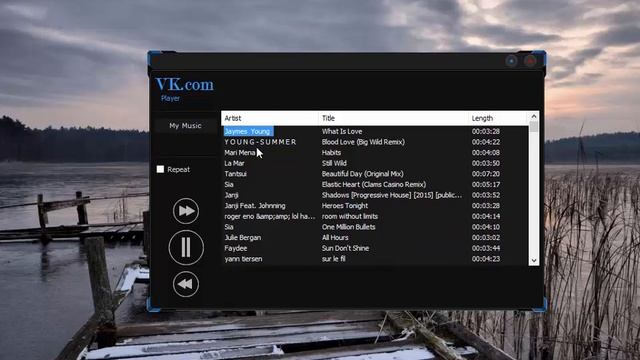Click the song title Heroes Tonight
The image size is (640, 360).
point(345,206)
